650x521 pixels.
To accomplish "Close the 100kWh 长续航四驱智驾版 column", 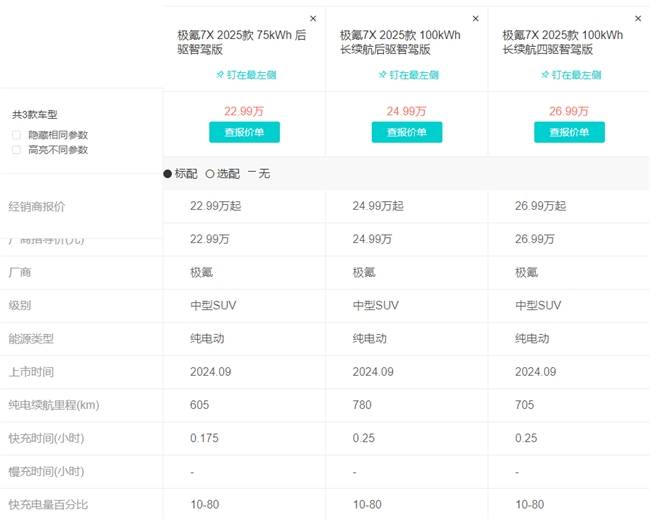I will pos(638,19).
